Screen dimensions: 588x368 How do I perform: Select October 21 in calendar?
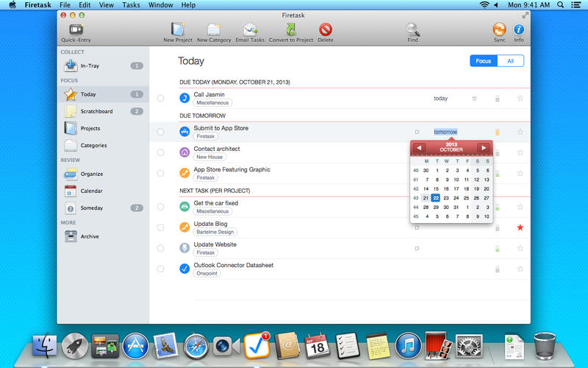(x=426, y=198)
